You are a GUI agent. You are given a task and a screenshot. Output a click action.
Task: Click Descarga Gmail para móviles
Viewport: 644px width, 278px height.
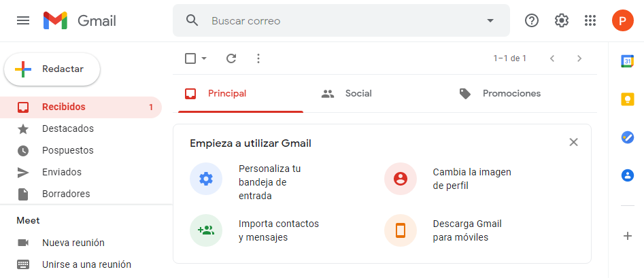tap(467, 230)
